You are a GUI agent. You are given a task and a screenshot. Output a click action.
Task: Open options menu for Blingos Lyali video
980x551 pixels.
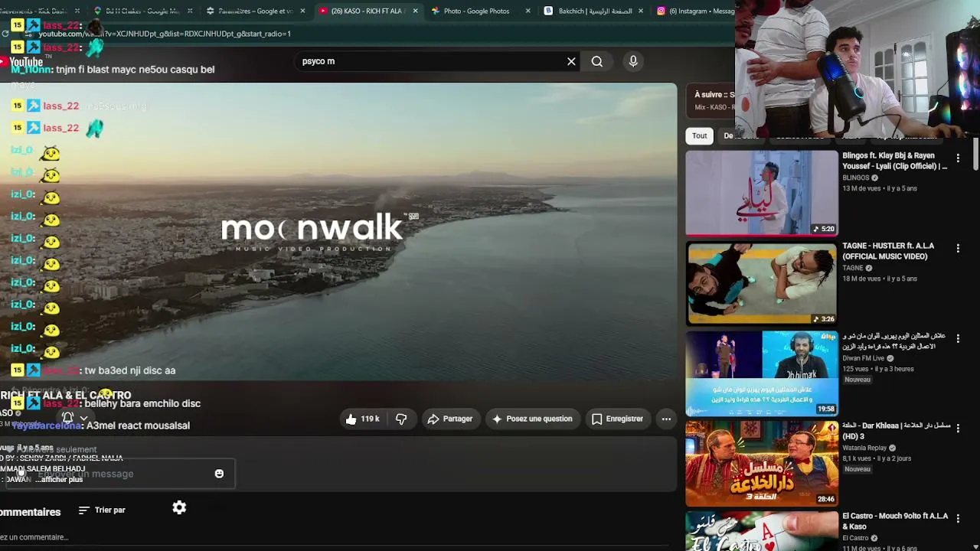pyautogui.click(x=958, y=158)
